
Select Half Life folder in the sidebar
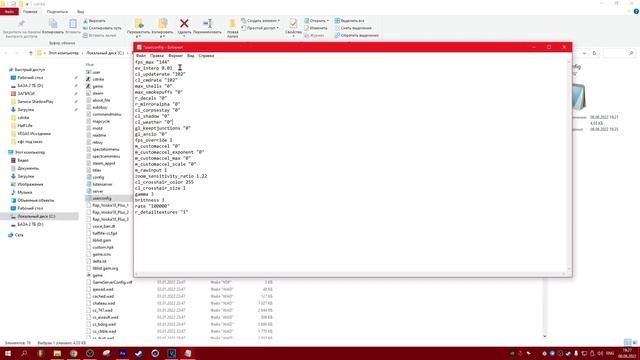coord(25,126)
